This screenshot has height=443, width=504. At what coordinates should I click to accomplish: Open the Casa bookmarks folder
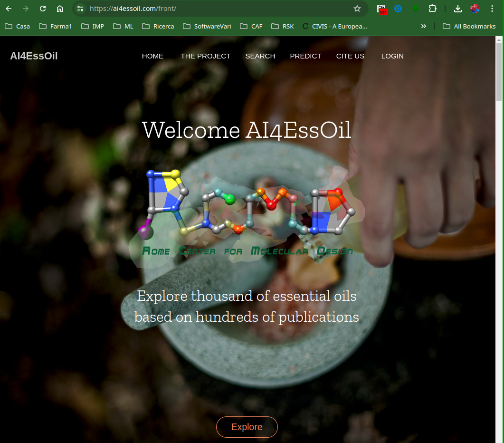tap(18, 27)
